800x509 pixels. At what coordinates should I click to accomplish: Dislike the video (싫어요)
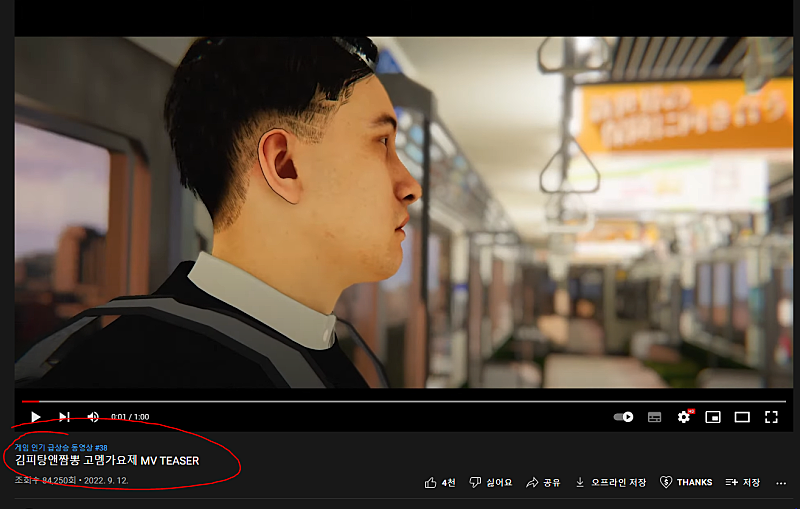pyautogui.click(x=490, y=482)
